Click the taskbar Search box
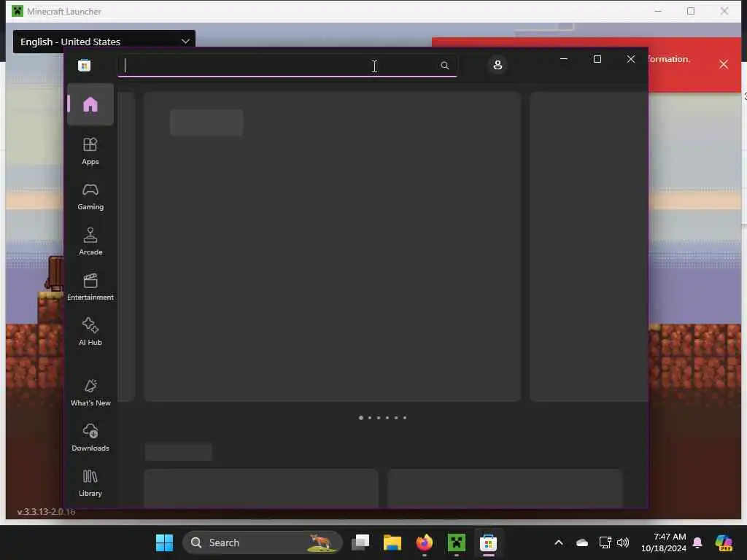This screenshot has width=747, height=560. pyautogui.click(x=263, y=542)
